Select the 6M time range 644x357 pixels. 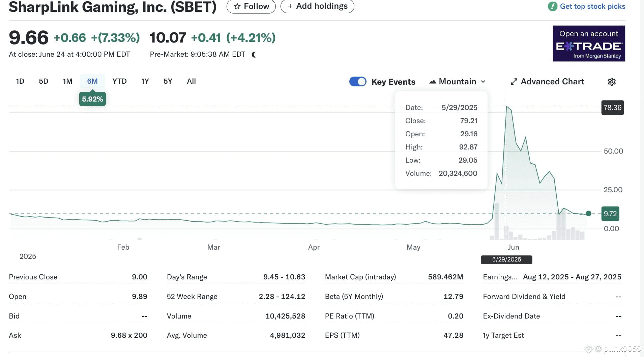tap(92, 81)
